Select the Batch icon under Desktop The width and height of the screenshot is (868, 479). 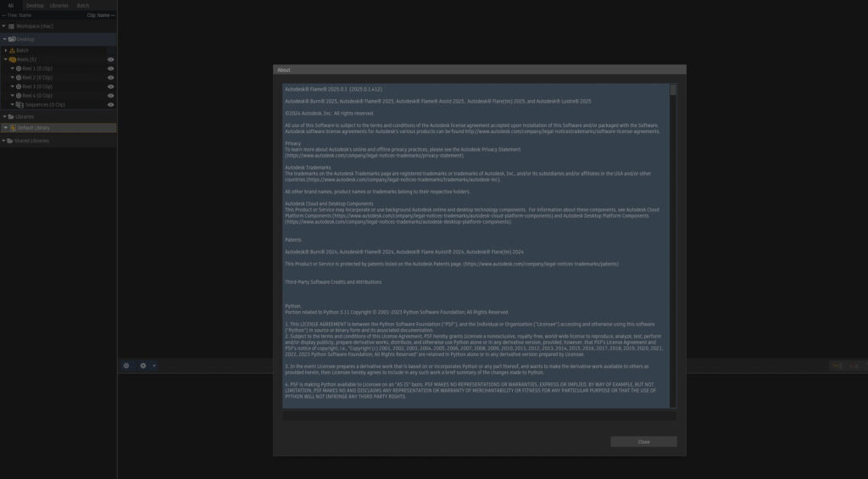[x=12, y=50]
